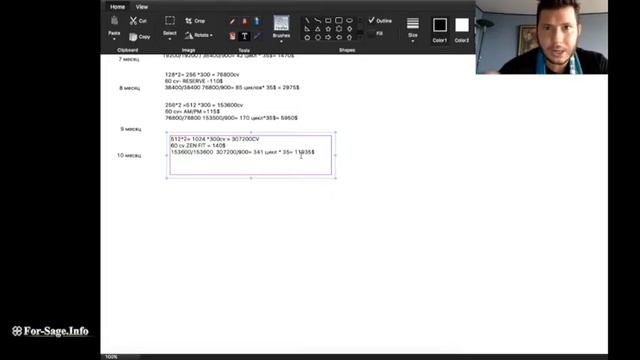Click the line '512*2= 1024 *300cv = 307200CV'
Viewport: 640px width, 360px height.
pos(215,139)
